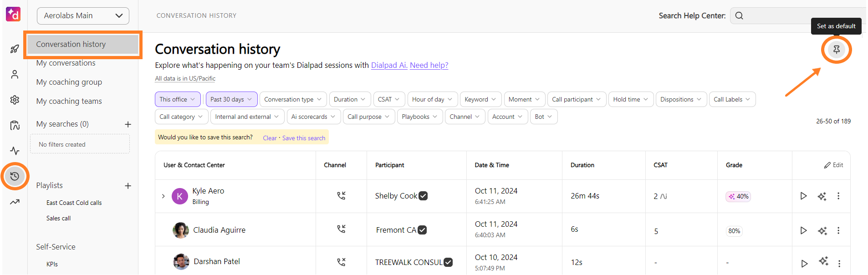Click Claudia Aguirre profile photo
The image size is (868, 275).
click(181, 230)
